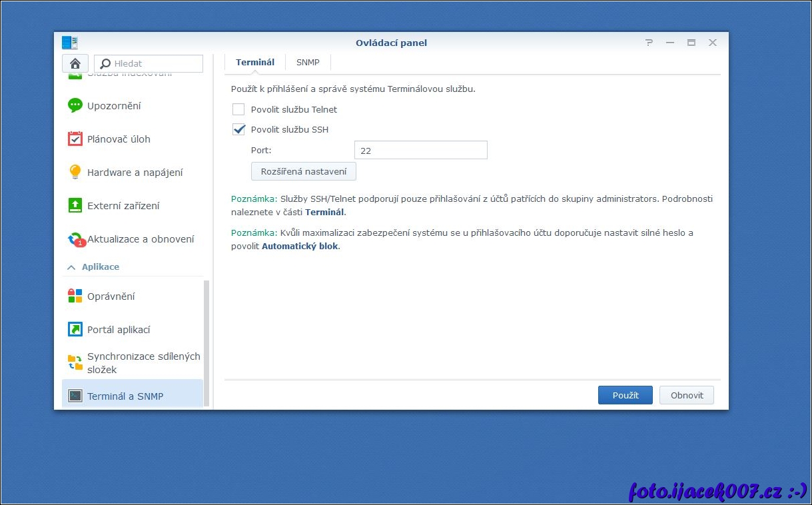Select the Terminál a SNMP icon
Viewport: 812px width, 505px height.
[75, 396]
